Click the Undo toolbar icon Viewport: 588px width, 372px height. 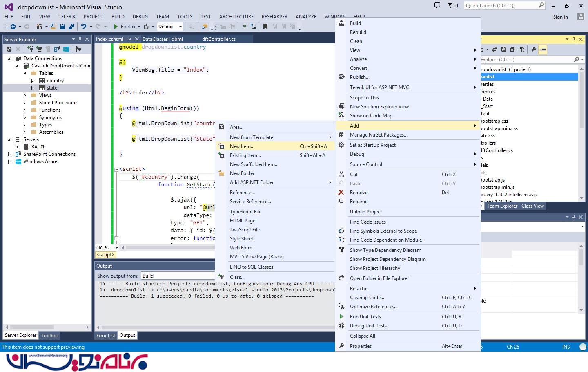tap(84, 27)
